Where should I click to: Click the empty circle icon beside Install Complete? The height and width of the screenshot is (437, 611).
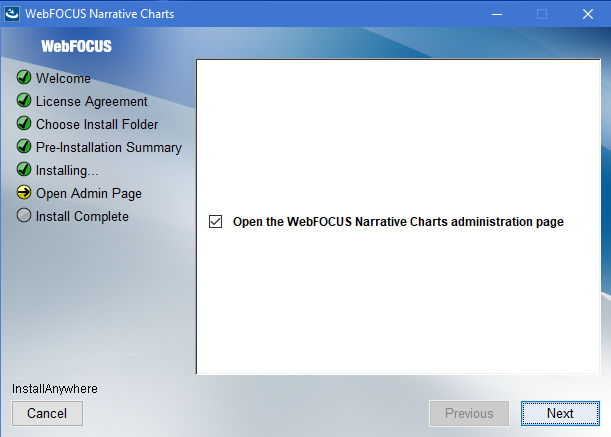[24, 216]
